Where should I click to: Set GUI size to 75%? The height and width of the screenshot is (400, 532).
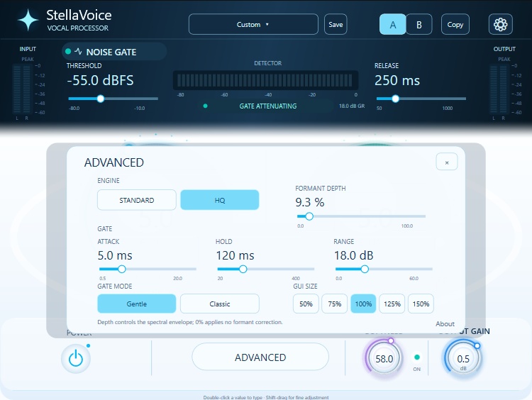tap(335, 304)
